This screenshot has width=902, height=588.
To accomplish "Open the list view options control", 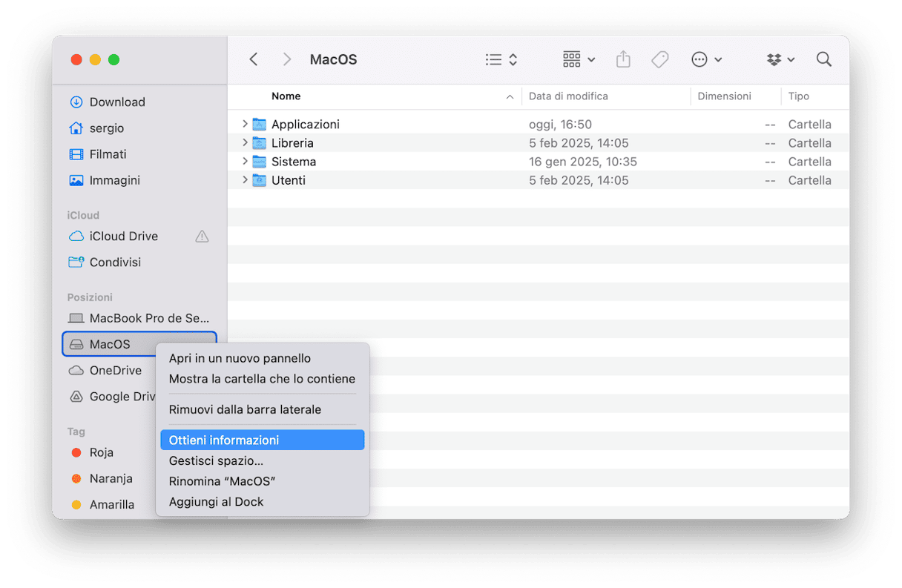I will point(501,59).
